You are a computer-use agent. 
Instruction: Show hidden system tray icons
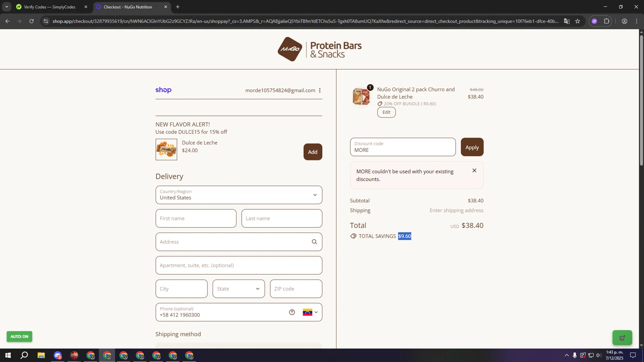pos(567,355)
